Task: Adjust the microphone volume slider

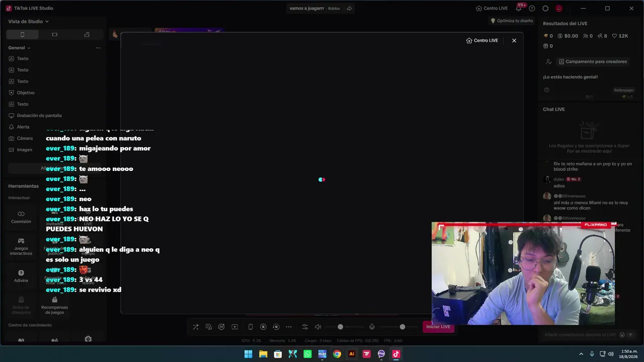Action: pyautogui.click(x=403, y=327)
